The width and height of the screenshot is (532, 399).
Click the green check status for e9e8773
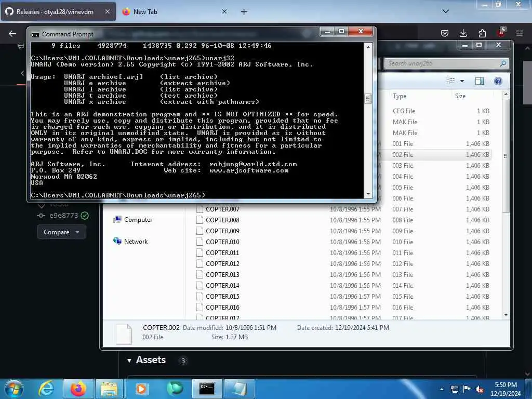(x=85, y=215)
